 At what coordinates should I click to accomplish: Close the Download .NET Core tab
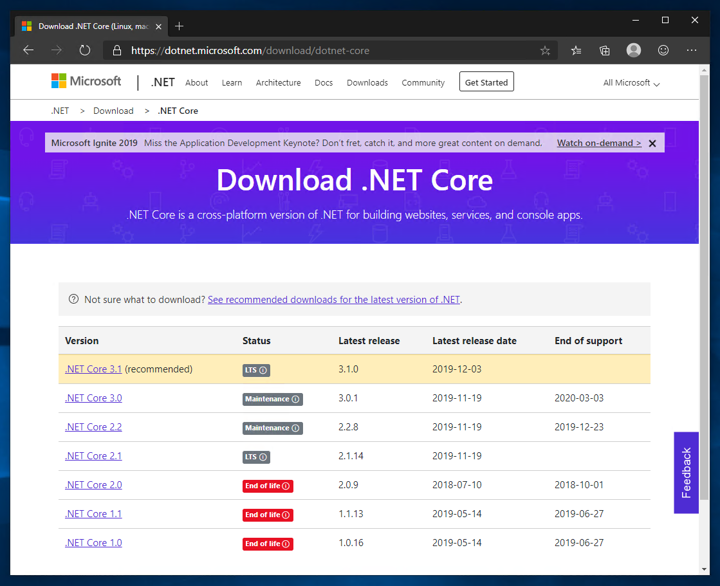pyautogui.click(x=158, y=27)
